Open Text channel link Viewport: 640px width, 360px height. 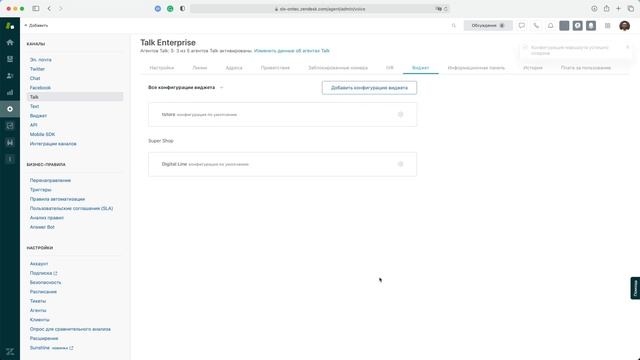(x=34, y=106)
